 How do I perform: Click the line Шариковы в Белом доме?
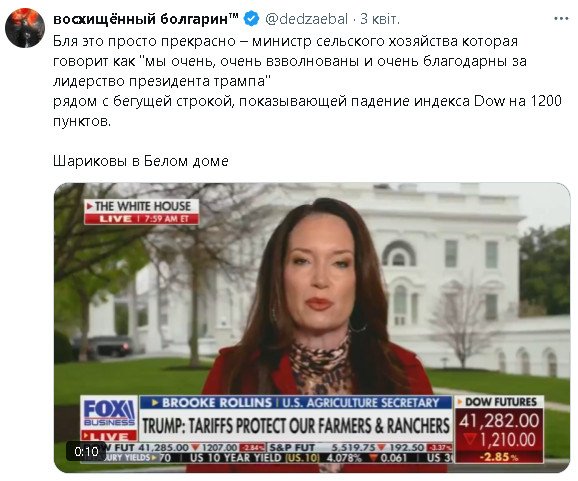pyautogui.click(x=141, y=161)
